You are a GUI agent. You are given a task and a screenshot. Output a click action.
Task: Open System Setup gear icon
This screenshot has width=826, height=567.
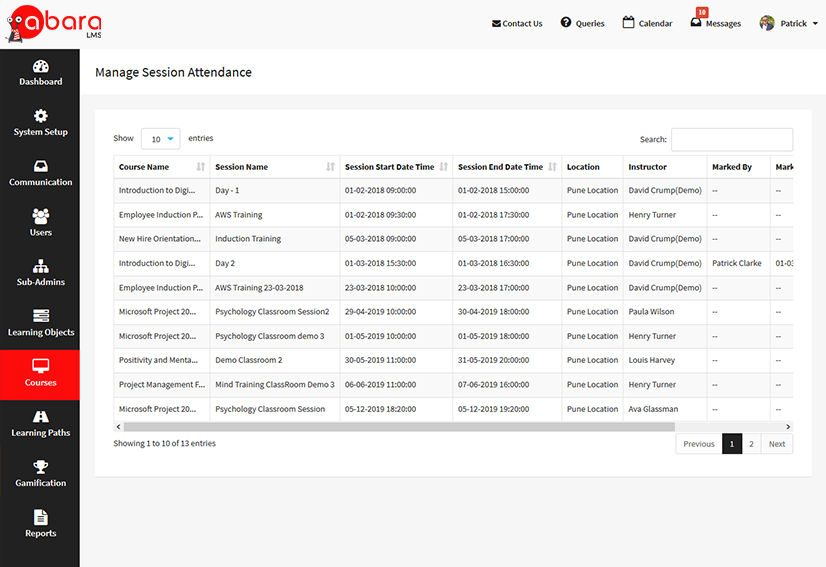tap(41, 116)
